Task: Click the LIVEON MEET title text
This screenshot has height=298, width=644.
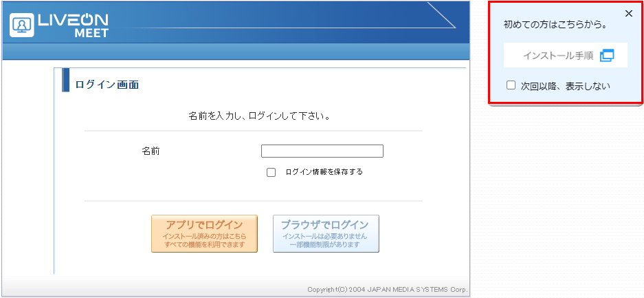Action: (74, 25)
